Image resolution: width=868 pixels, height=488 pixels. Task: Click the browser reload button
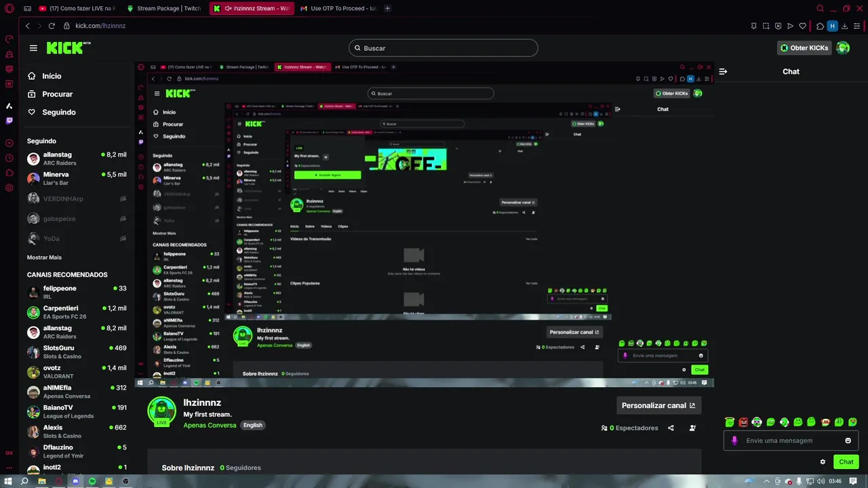click(52, 26)
